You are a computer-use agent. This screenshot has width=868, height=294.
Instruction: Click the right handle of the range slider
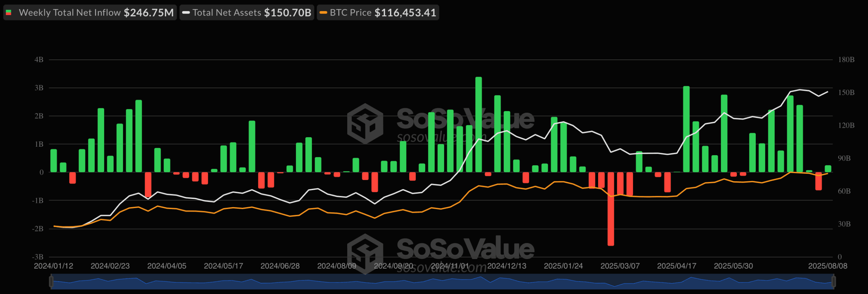[x=833, y=281]
